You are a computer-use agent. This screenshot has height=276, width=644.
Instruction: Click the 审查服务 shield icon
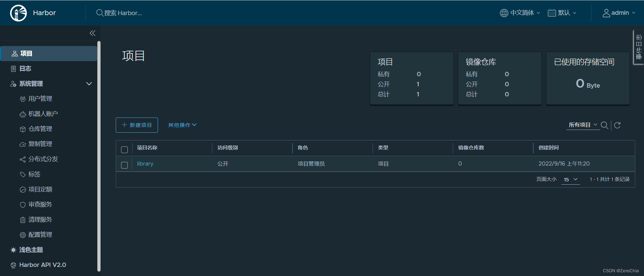click(x=23, y=205)
